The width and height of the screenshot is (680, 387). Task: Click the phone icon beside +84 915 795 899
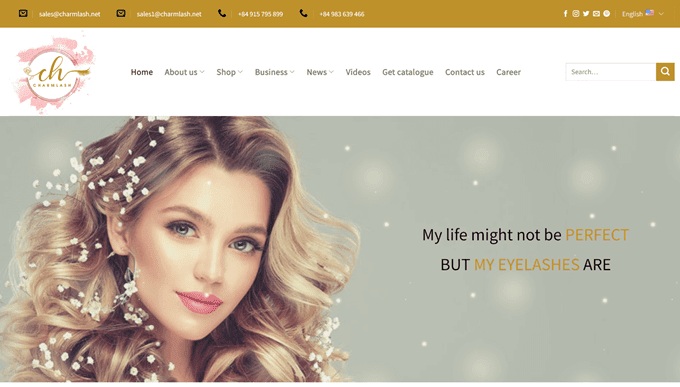click(x=222, y=13)
